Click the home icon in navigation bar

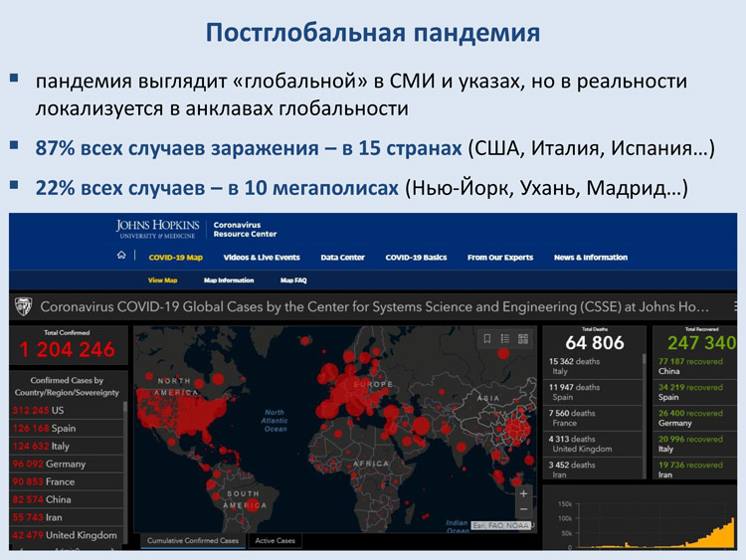pos(121,257)
